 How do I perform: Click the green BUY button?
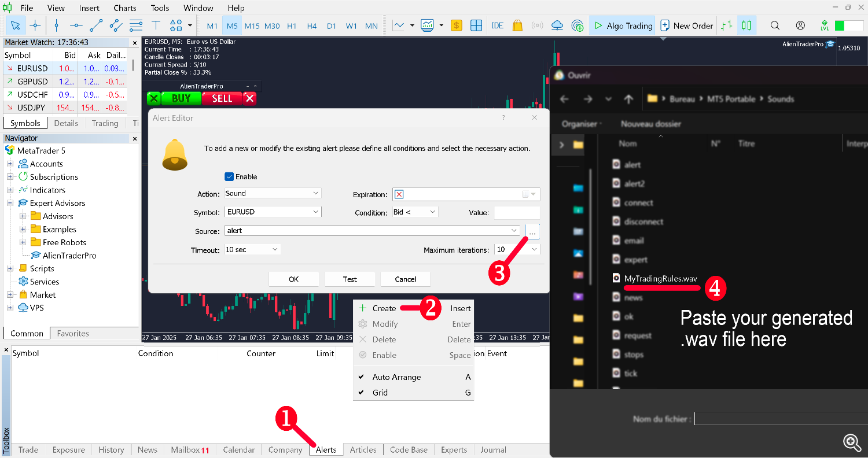click(x=181, y=98)
